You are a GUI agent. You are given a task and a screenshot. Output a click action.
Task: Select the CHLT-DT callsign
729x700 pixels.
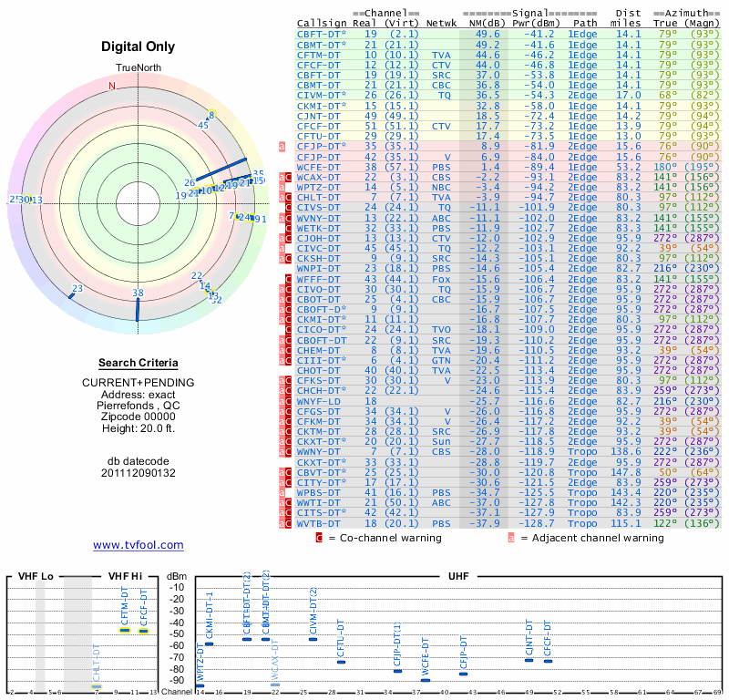click(x=318, y=197)
